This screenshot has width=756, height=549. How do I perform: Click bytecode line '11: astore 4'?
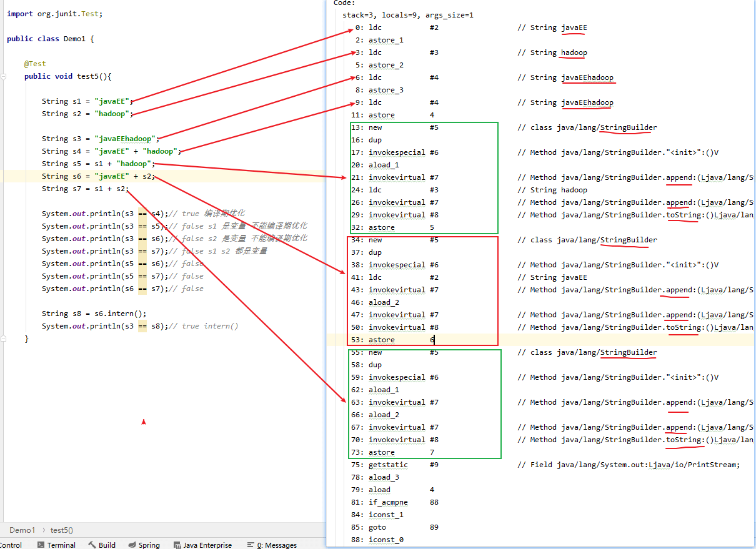coord(392,115)
